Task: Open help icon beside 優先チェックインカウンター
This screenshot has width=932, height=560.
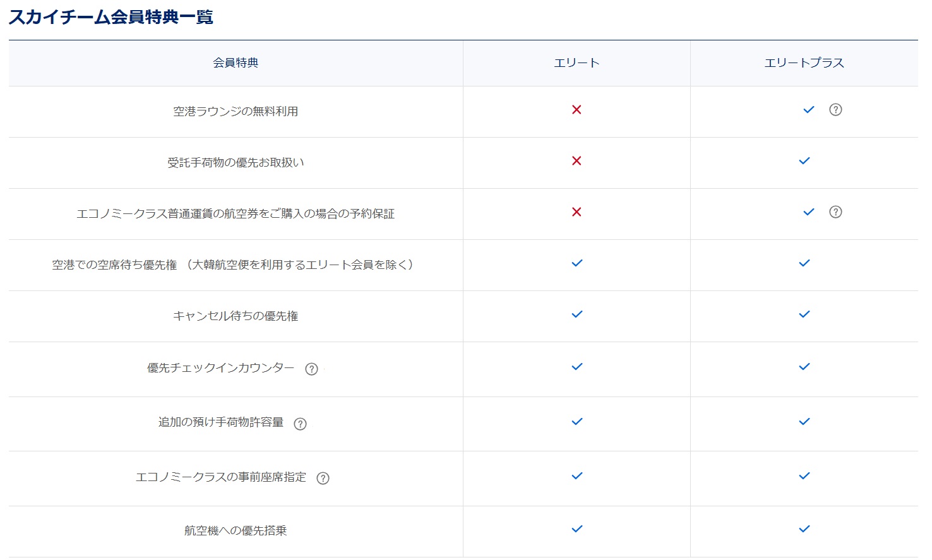Action: pyautogui.click(x=311, y=369)
